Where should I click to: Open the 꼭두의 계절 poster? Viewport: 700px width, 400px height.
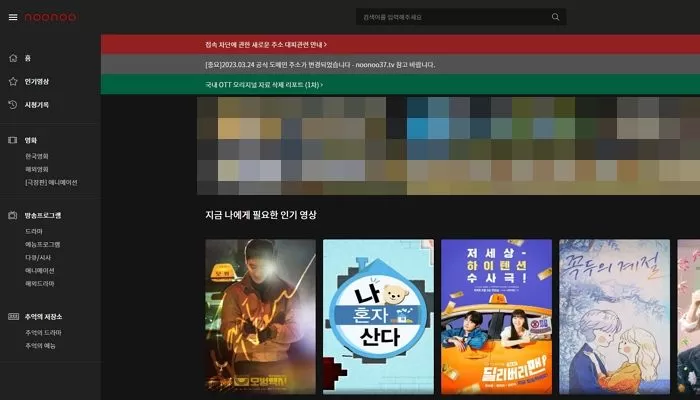pyautogui.click(x=614, y=317)
